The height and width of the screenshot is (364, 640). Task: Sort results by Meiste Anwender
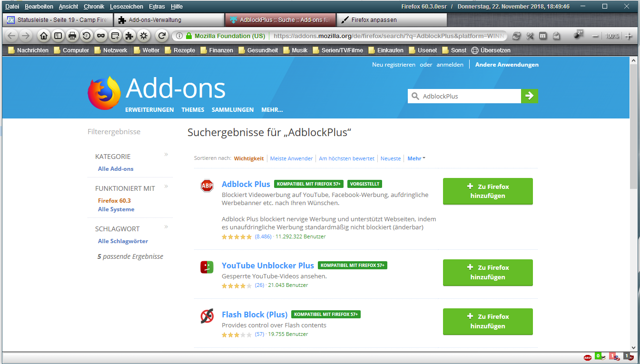291,158
